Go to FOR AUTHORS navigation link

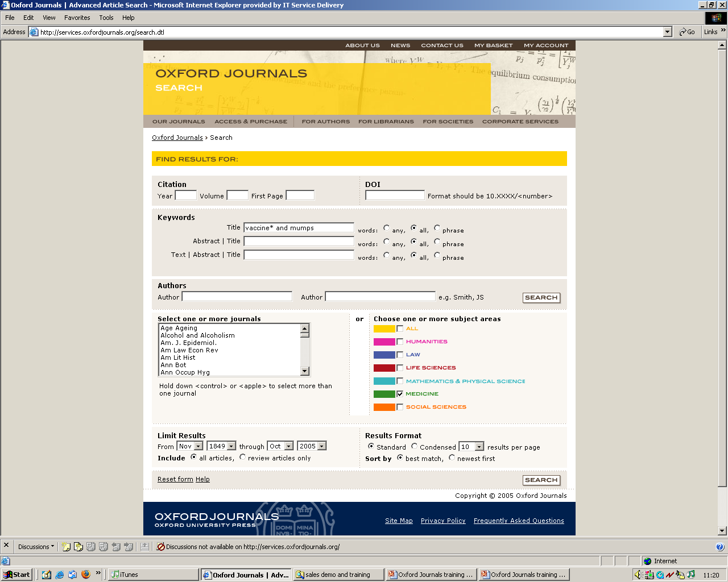click(x=326, y=122)
